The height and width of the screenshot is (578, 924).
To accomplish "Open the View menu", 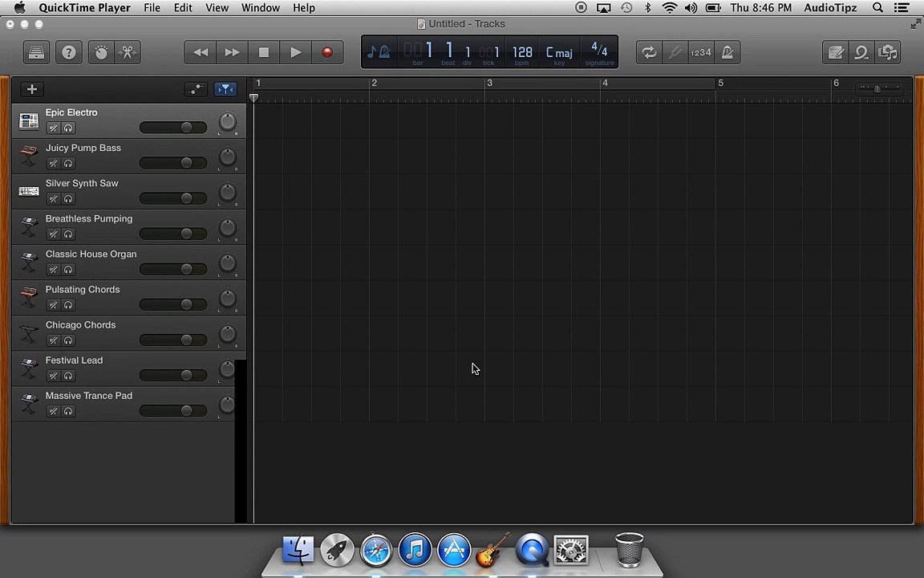I will (217, 8).
